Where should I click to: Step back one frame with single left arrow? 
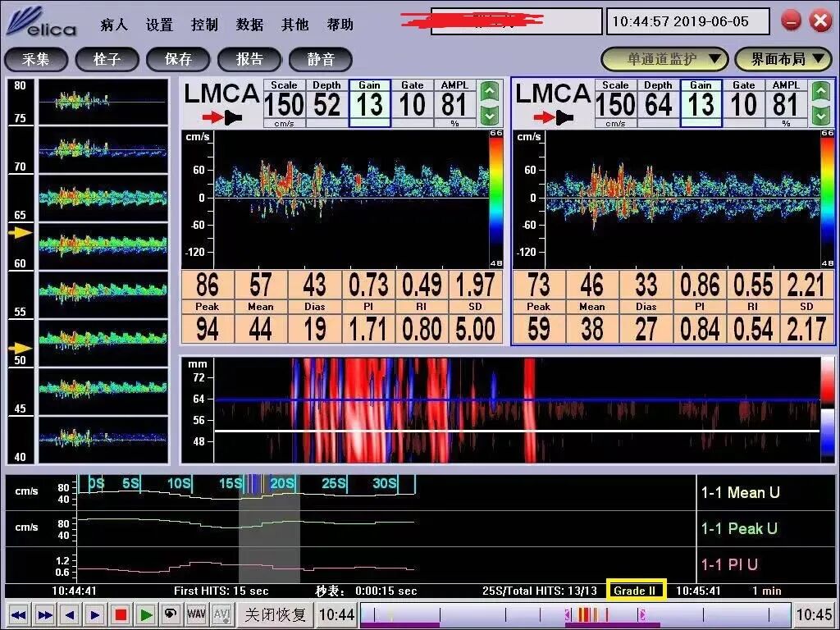(70, 614)
